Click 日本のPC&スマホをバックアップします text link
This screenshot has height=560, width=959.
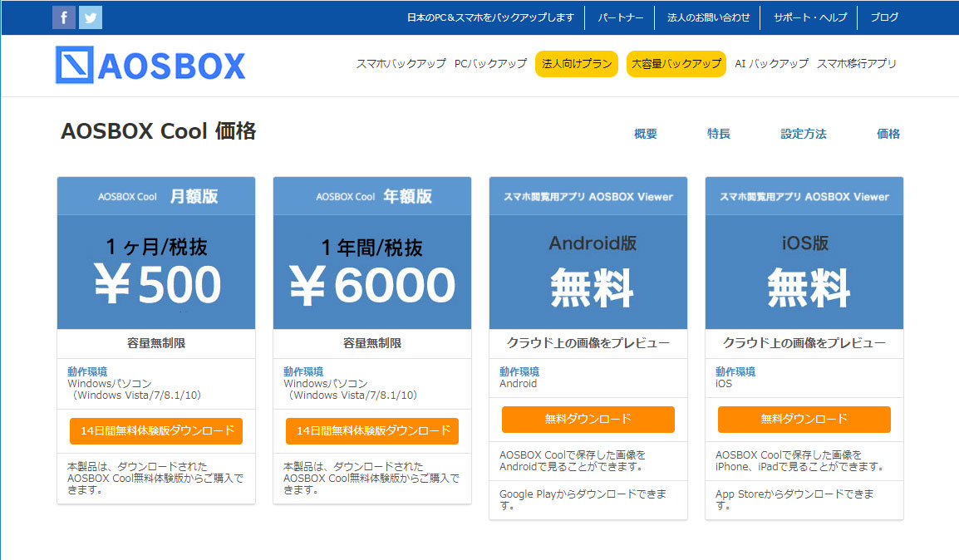pos(490,17)
